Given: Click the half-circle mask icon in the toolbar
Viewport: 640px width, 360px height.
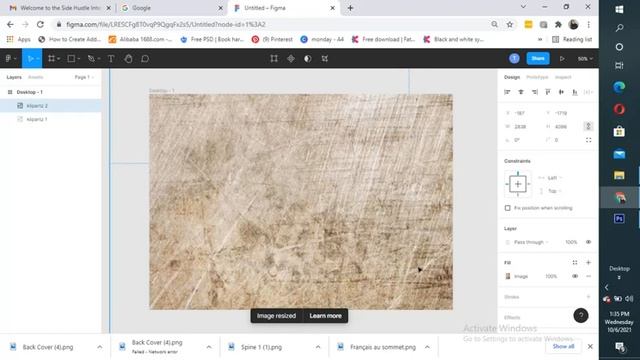Looking at the screenshot, I should tap(308, 59).
